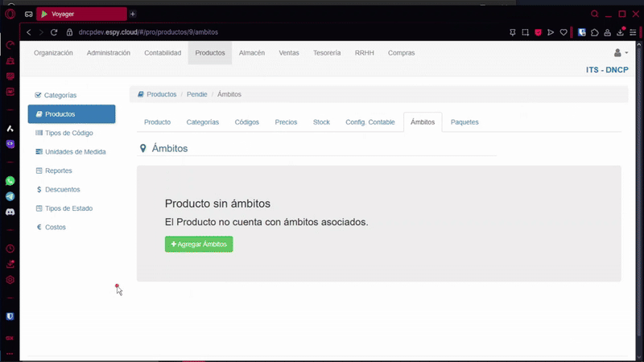The image size is (644, 362).
Task: Click the heart bookmark icon in address bar
Action: coord(564,32)
